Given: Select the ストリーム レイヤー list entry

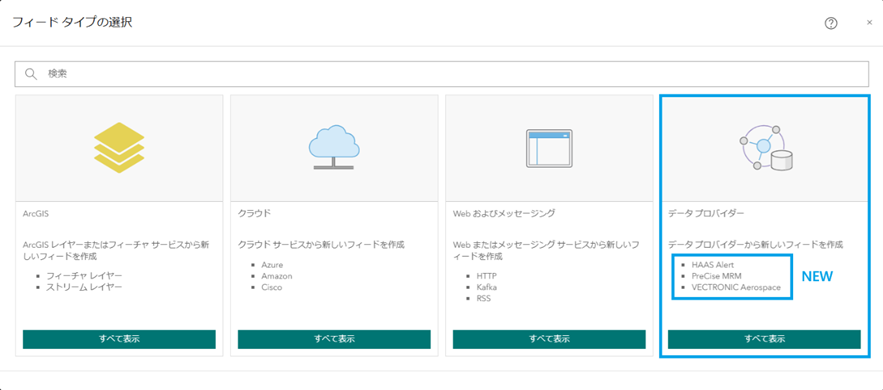Looking at the screenshot, I should pyautogui.click(x=84, y=287).
